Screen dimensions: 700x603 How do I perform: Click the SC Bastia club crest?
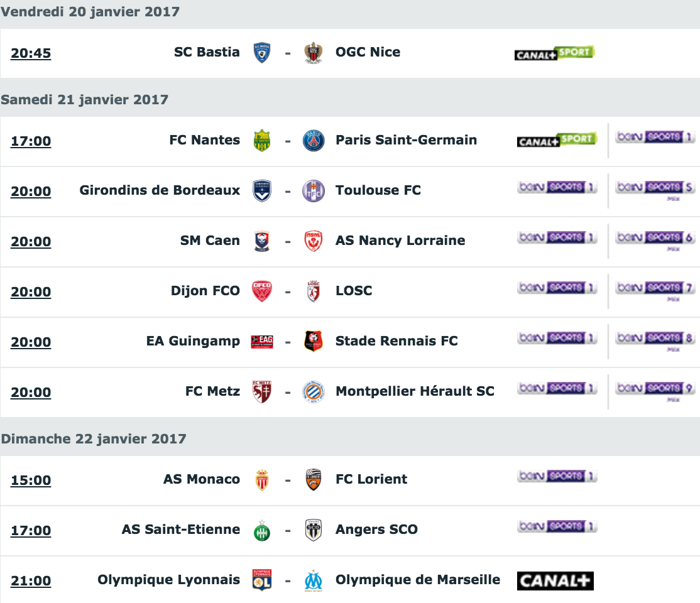point(262,53)
